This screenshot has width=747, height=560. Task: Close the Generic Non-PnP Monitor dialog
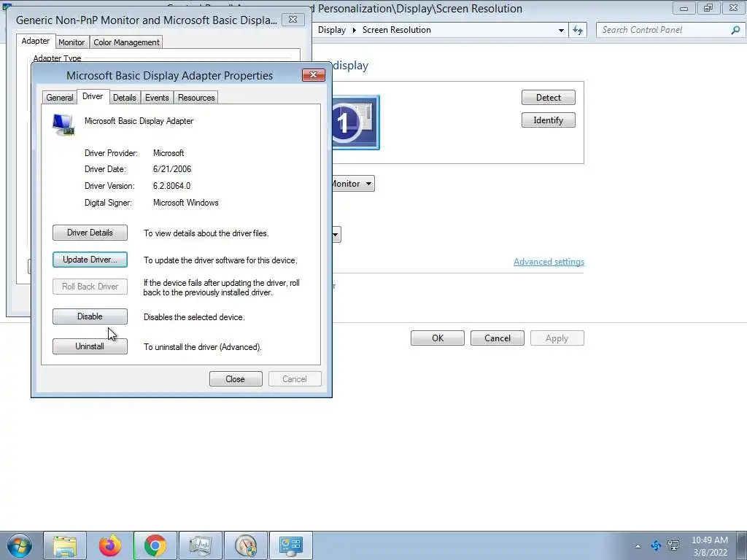(x=293, y=20)
